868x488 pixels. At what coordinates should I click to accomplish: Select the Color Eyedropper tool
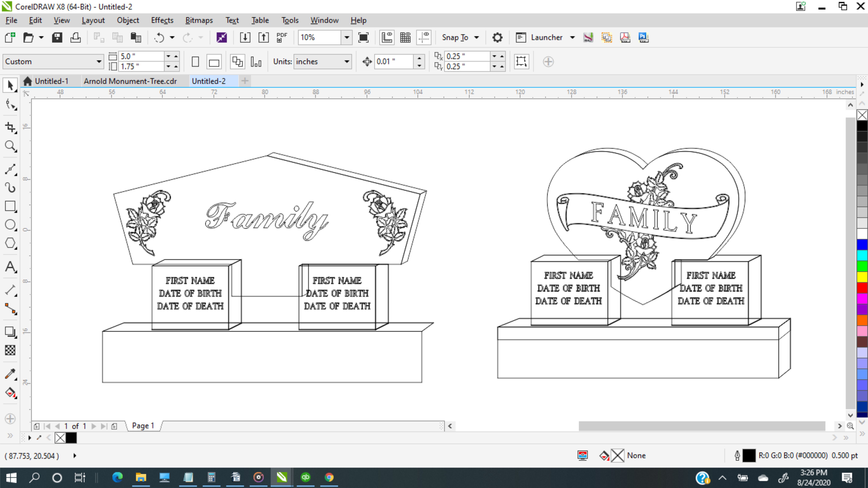(x=10, y=374)
